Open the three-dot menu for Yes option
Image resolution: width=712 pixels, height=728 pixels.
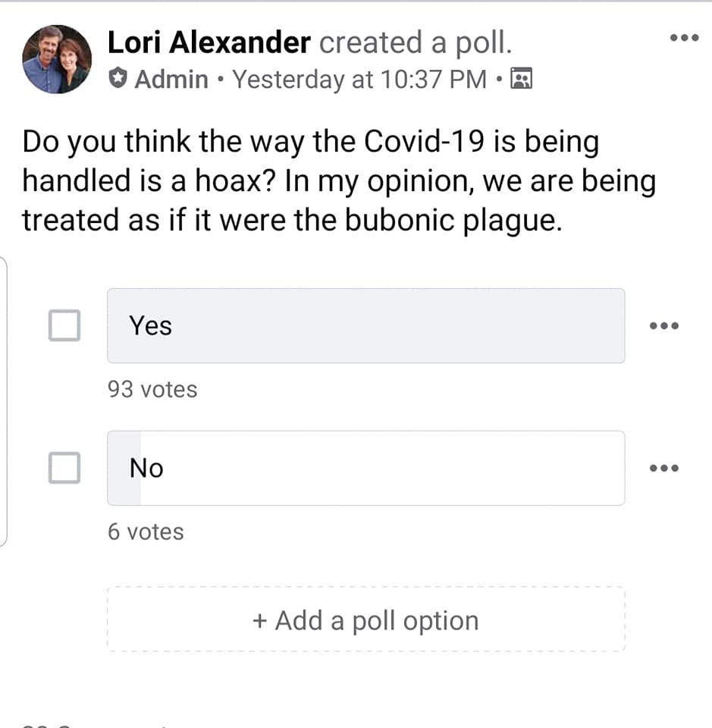[x=663, y=325]
